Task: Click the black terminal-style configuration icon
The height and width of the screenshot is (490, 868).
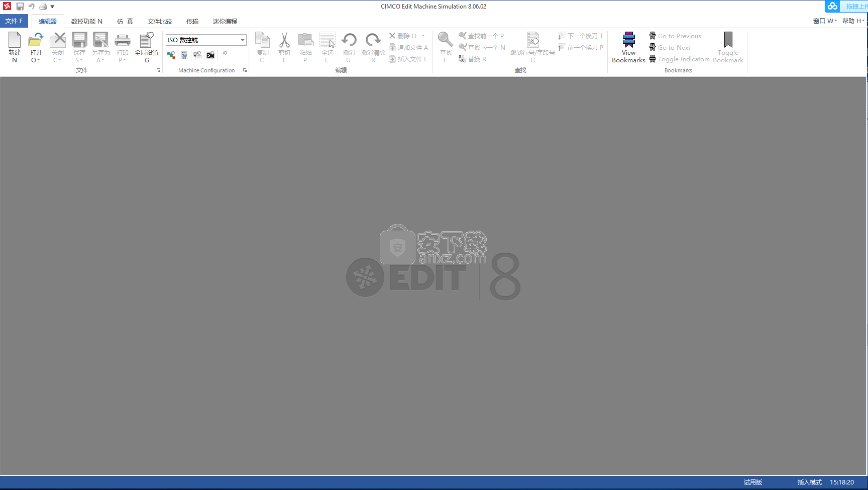Action: (x=210, y=55)
